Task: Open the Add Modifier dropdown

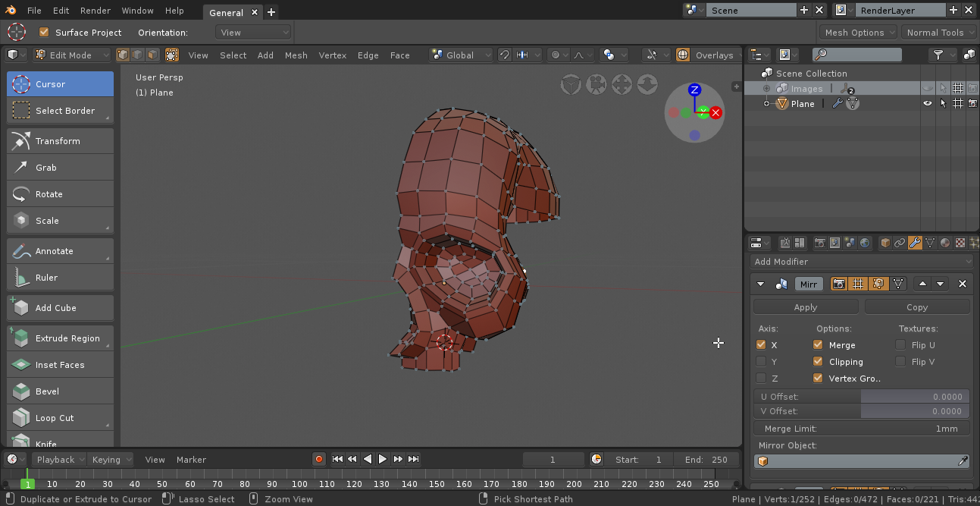Action: 862,262
